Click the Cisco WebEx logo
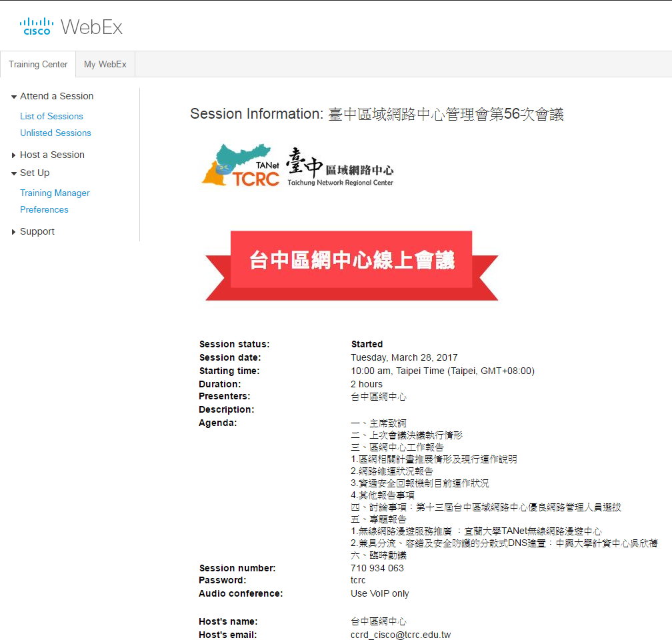Image resolution: width=672 pixels, height=642 pixels. coord(71,27)
